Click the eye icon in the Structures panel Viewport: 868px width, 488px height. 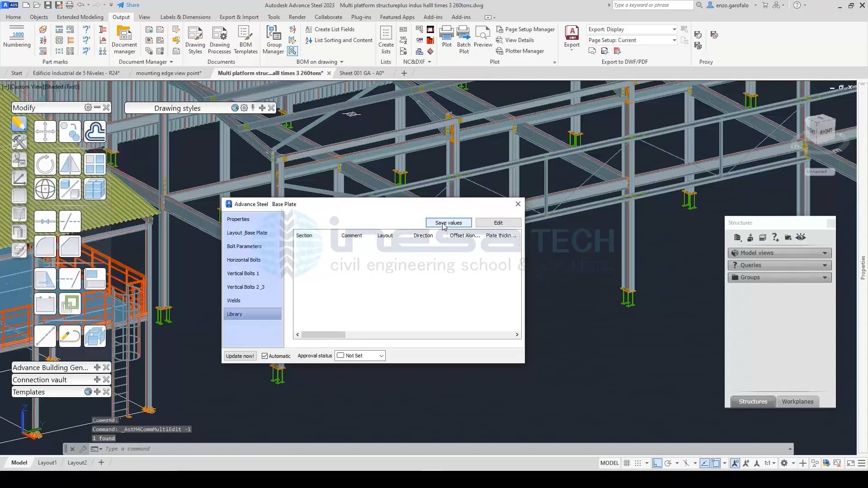pos(801,237)
